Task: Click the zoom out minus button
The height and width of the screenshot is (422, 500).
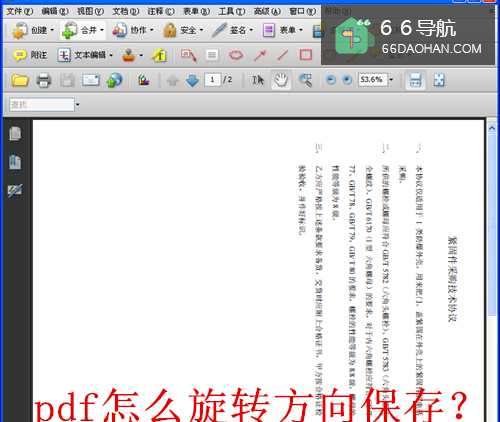Action: pyautogui.click(x=331, y=80)
